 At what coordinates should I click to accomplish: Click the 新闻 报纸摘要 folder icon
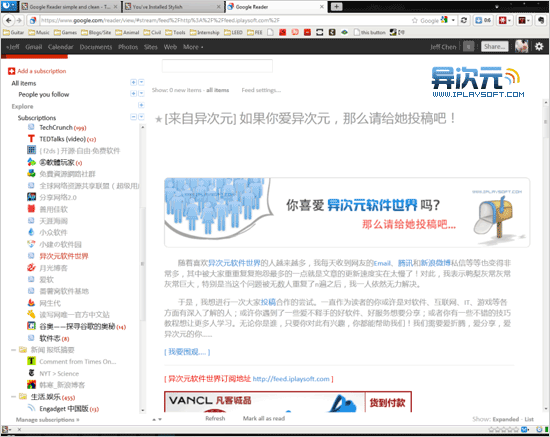click(x=23, y=349)
